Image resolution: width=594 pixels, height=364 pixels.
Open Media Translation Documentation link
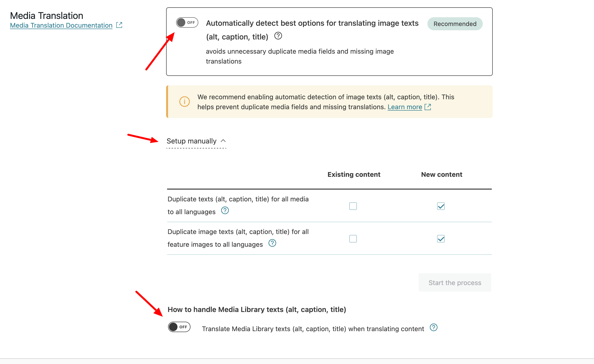click(61, 25)
